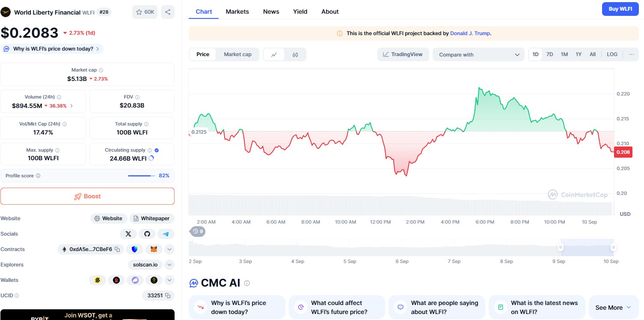
Task: Click the Circulating supply info icon
Action: 150,150
